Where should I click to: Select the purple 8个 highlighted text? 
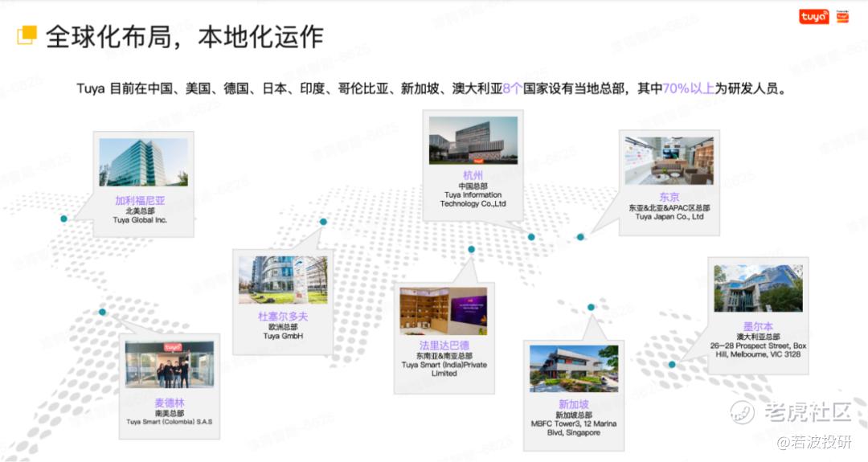point(512,88)
